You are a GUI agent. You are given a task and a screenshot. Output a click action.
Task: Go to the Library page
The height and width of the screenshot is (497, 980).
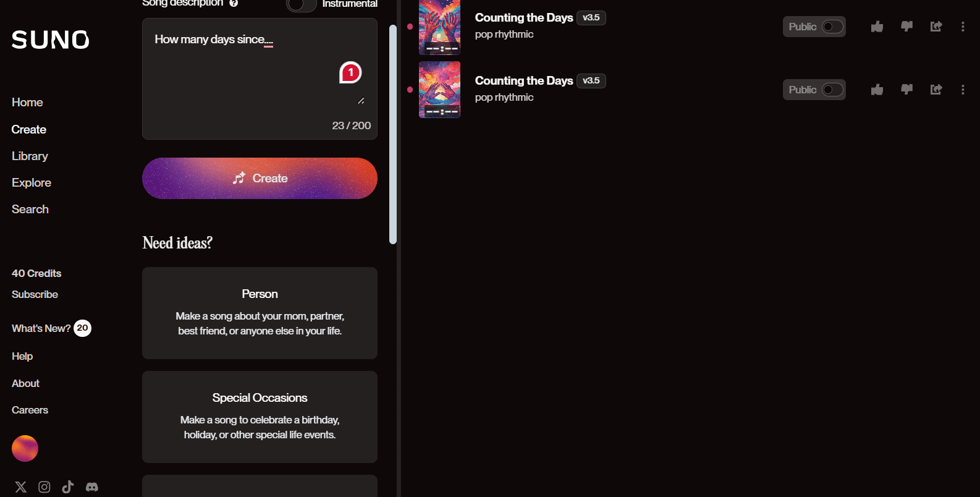[30, 156]
